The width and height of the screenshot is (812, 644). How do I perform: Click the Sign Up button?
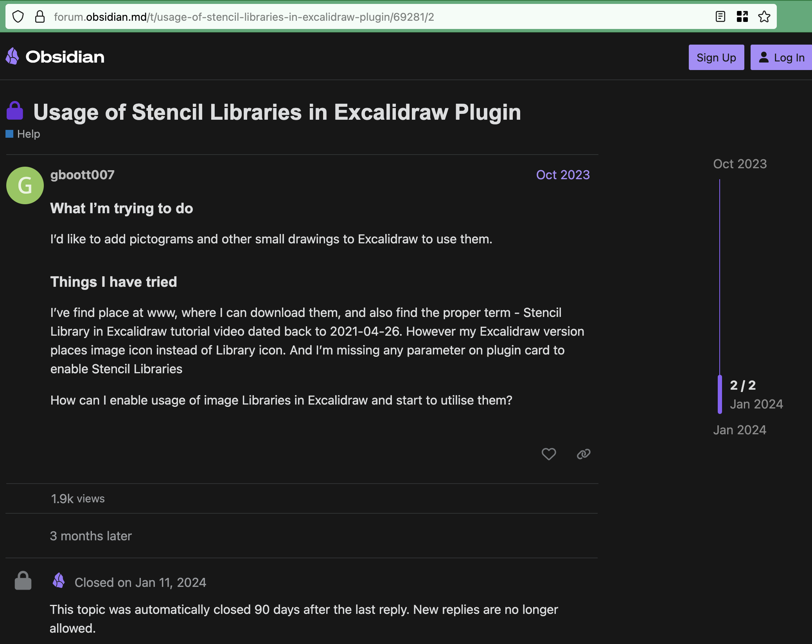[x=716, y=58]
